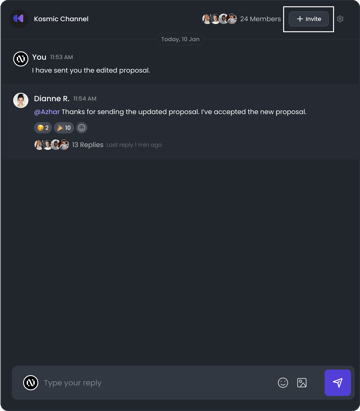This screenshot has width=360, height=411.
Task: Click the header member avatars stack
Action: point(219,19)
